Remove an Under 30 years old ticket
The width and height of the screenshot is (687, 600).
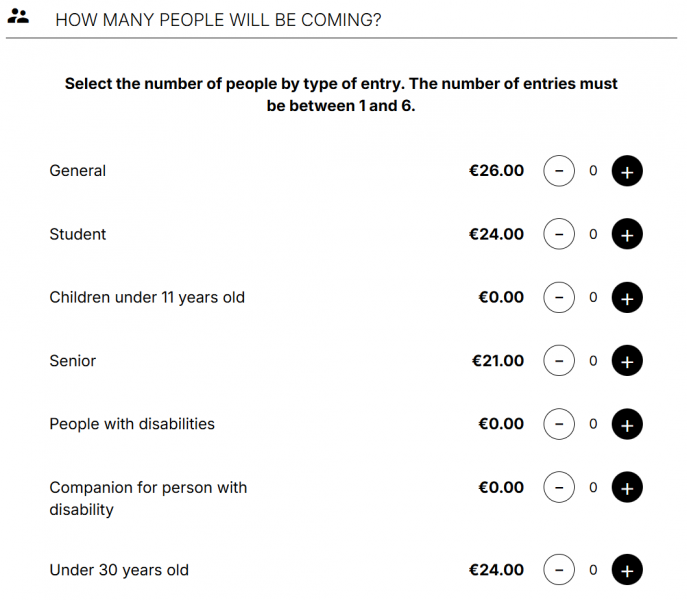(559, 570)
